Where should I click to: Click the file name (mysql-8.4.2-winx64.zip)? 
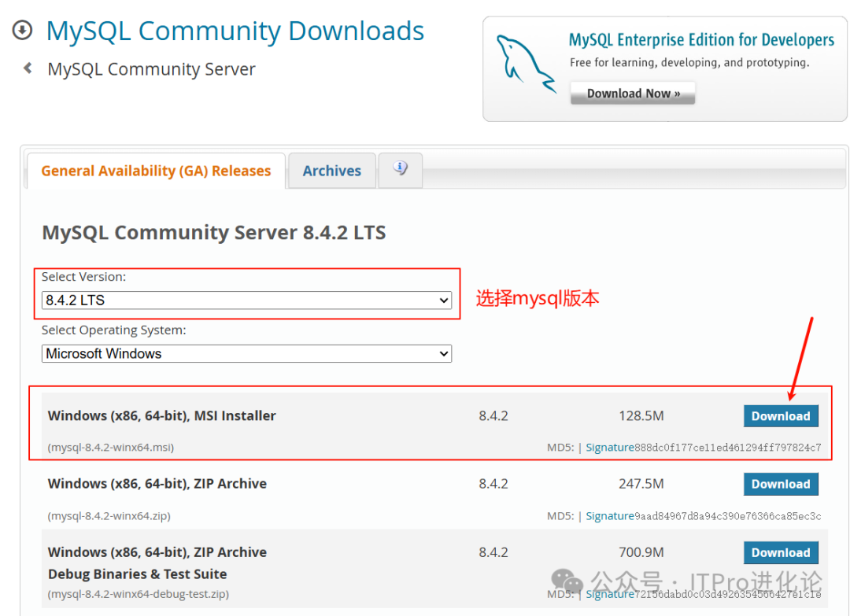tap(109, 516)
